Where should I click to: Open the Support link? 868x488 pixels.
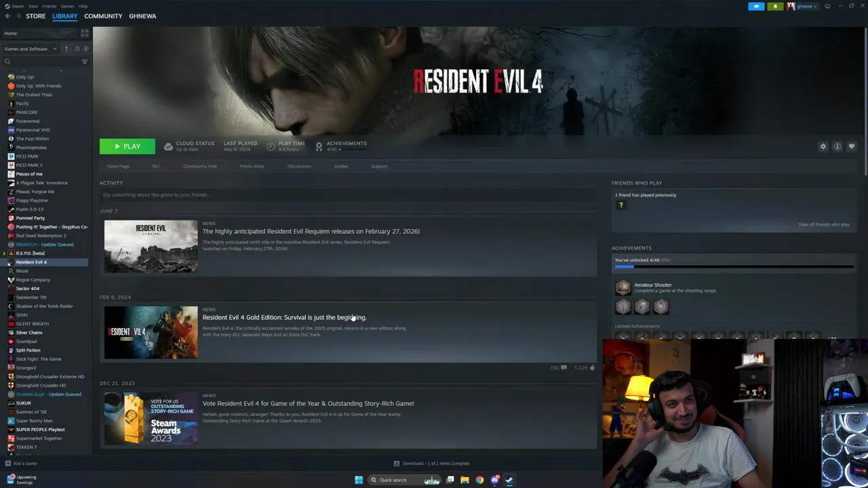click(x=379, y=166)
